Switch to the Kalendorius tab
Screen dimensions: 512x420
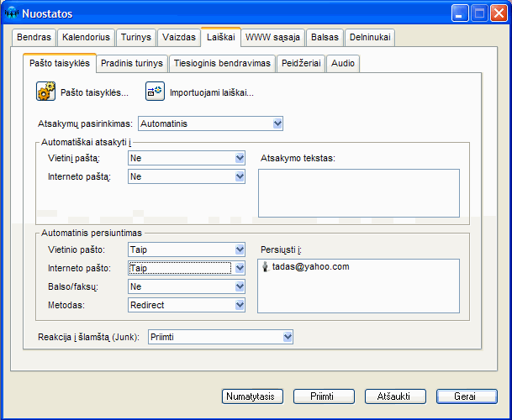coord(86,37)
